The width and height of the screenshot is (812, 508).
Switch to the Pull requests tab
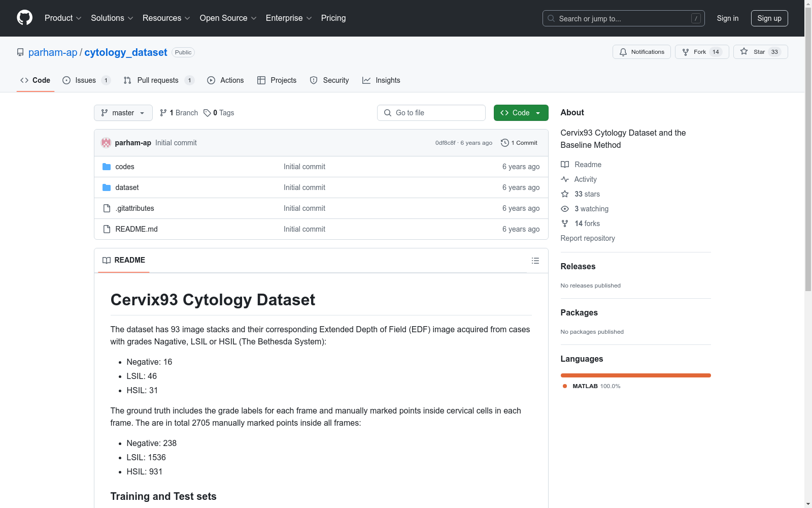pos(159,80)
